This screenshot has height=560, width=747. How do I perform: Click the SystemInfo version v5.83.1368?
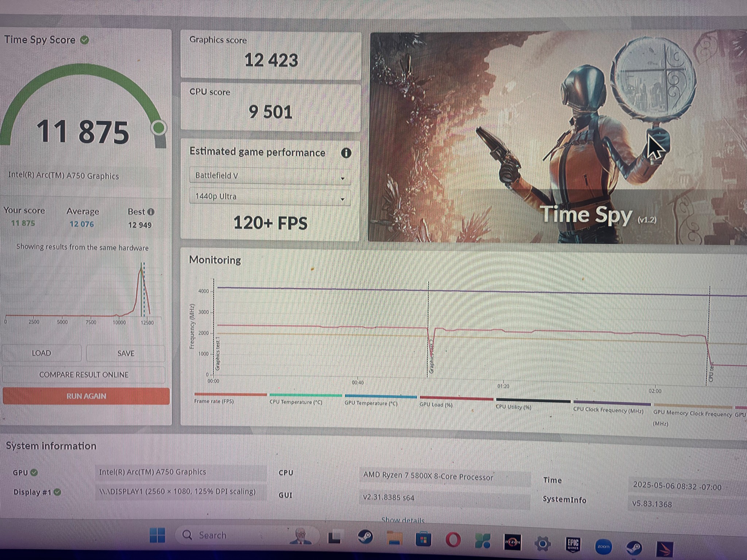652,504
